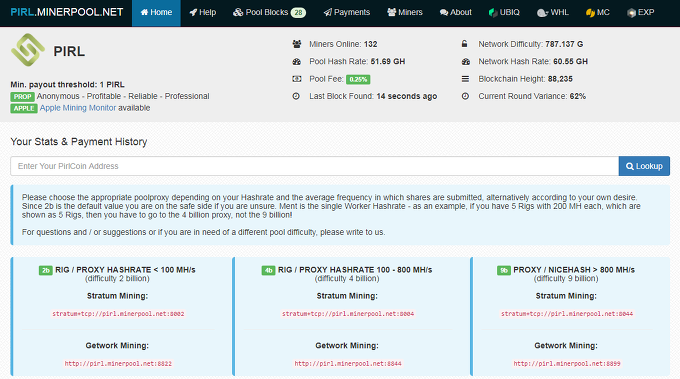The image size is (680, 379).
Task: Click the Pool Blocks count badge 28
Action: click(x=298, y=13)
